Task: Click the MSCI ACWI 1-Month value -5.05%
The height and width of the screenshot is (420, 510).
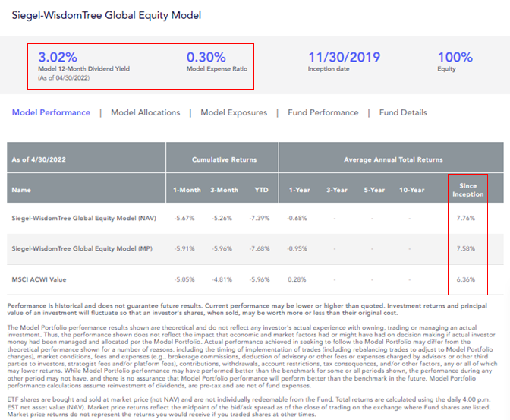Action: click(184, 279)
